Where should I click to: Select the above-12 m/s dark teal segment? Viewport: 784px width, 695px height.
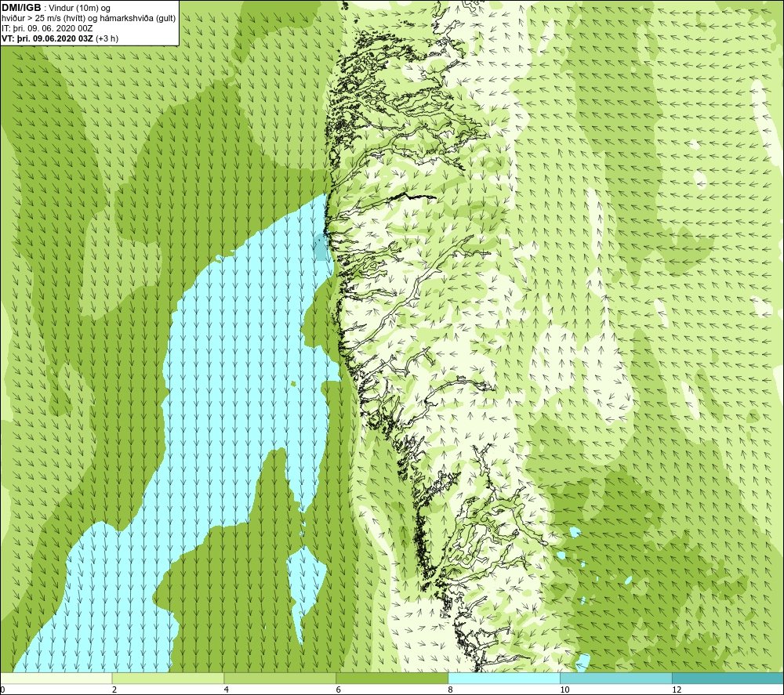coord(728,679)
